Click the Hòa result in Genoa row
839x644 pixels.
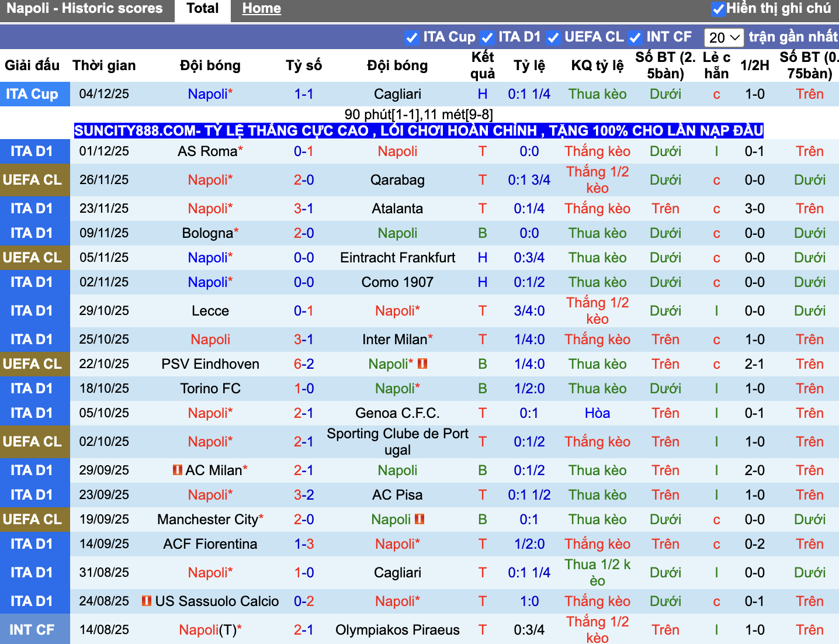tap(597, 413)
